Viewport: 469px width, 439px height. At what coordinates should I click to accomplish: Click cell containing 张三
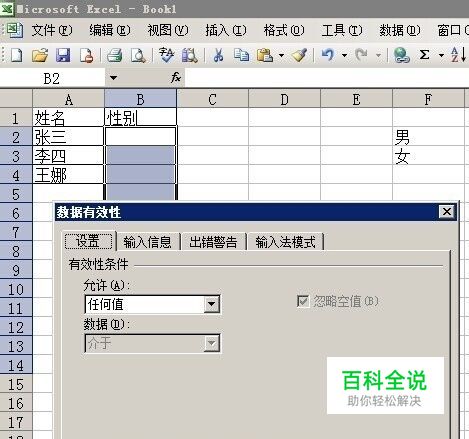68,137
